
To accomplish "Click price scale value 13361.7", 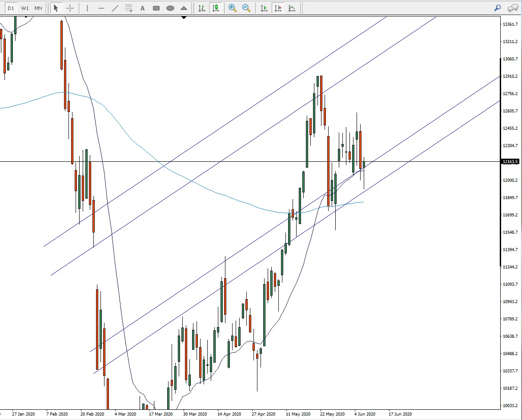I will pos(510,24).
